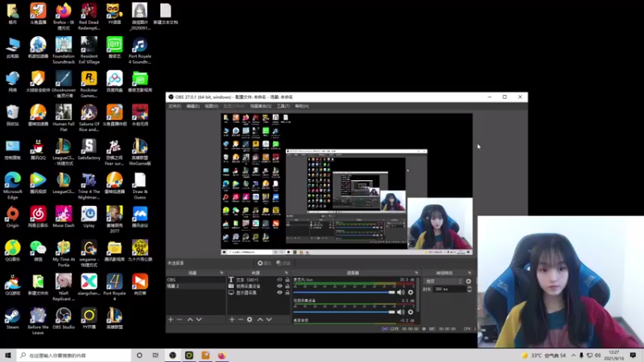Move the selected source down in the list
Screen dimensions: 644x362
click(269, 319)
